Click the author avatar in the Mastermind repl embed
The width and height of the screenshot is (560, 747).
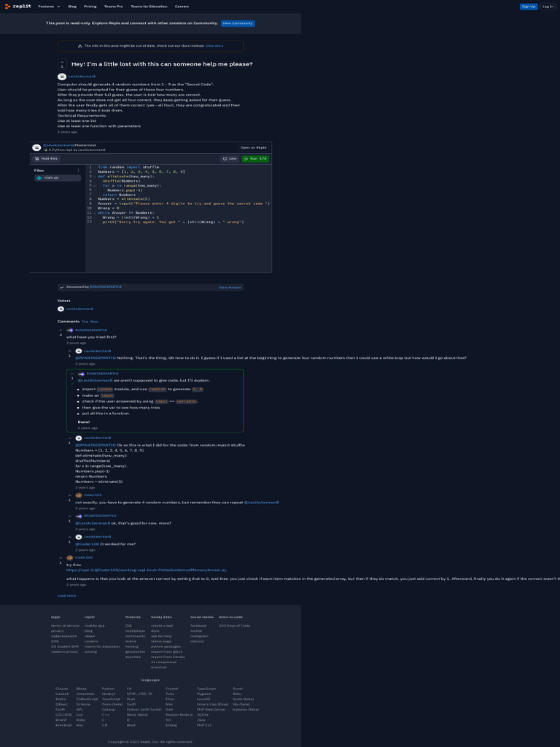coord(36,147)
